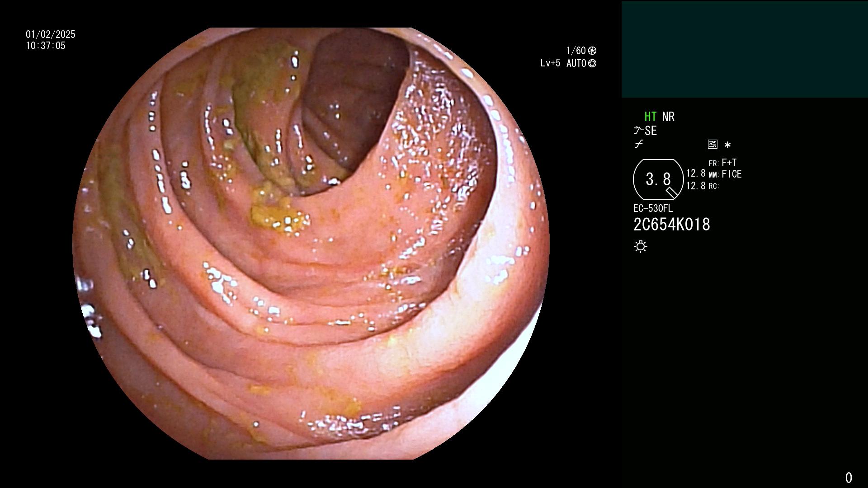Viewport: 868px width, 488px height.
Task: Click the FR: F+T setting
Action: tap(722, 163)
